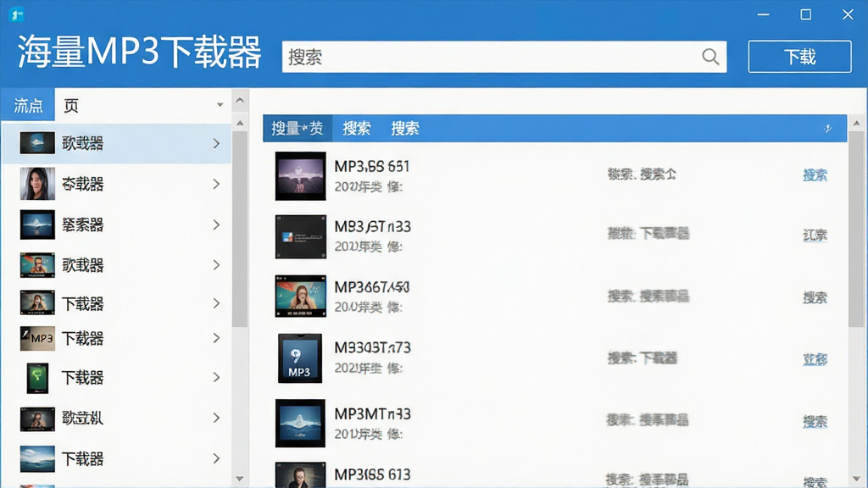This screenshot has height=488, width=868.
Task: Click the woman portrait thumbnail in the left list
Action: pyautogui.click(x=37, y=184)
